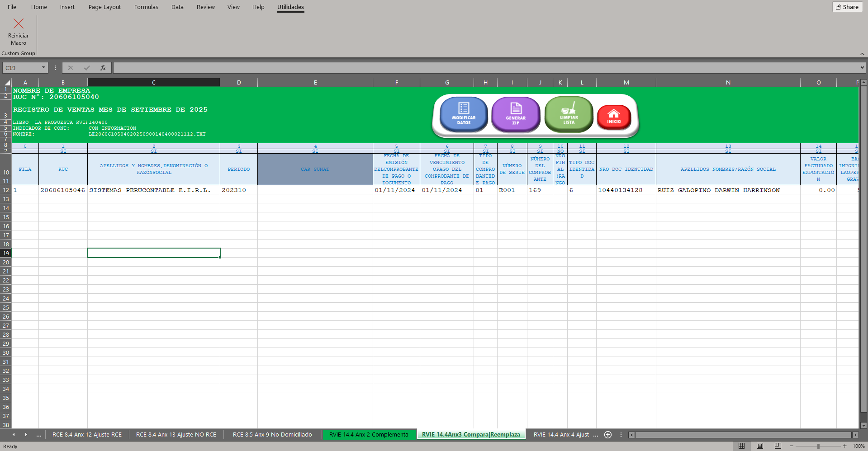Open the Home tab
Screen dimensions: 868x451
pos(39,7)
